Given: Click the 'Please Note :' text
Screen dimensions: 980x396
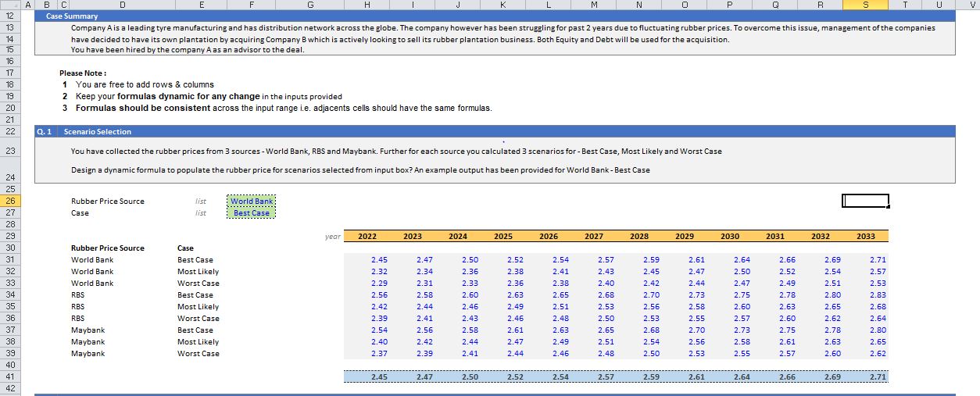Looking at the screenshot, I should coord(83,73).
